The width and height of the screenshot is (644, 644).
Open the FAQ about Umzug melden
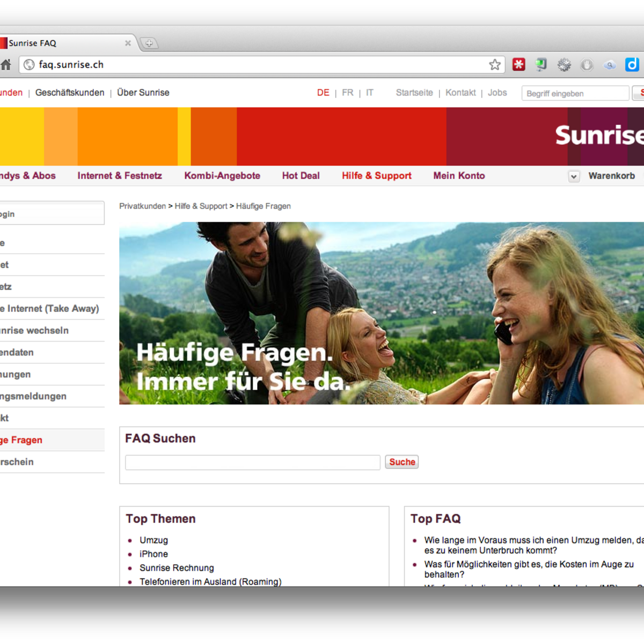coord(534,545)
